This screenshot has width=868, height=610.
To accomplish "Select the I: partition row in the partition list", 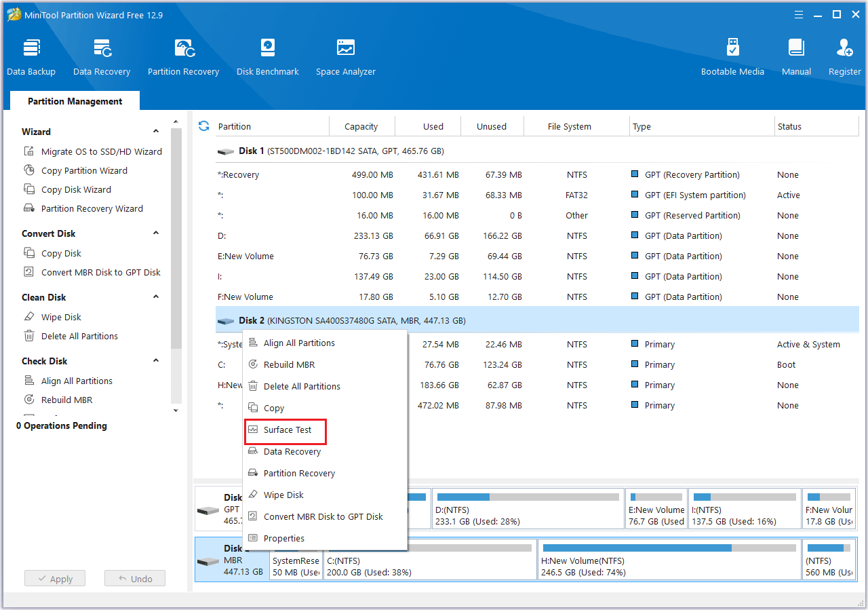I will point(537,277).
